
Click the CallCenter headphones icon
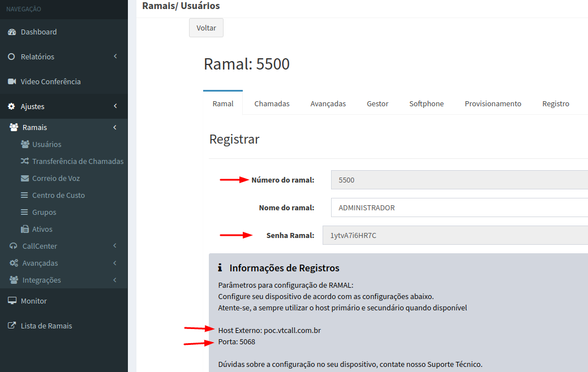pos(14,246)
